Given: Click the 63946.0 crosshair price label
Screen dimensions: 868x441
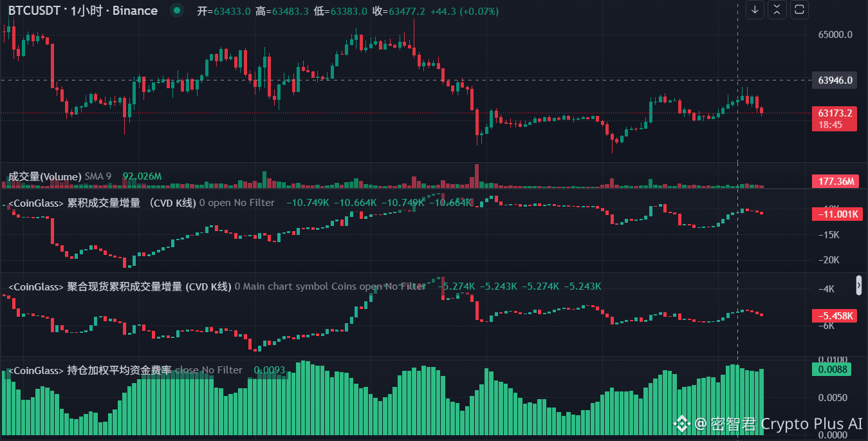Looking at the screenshot, I should point(835,80).
